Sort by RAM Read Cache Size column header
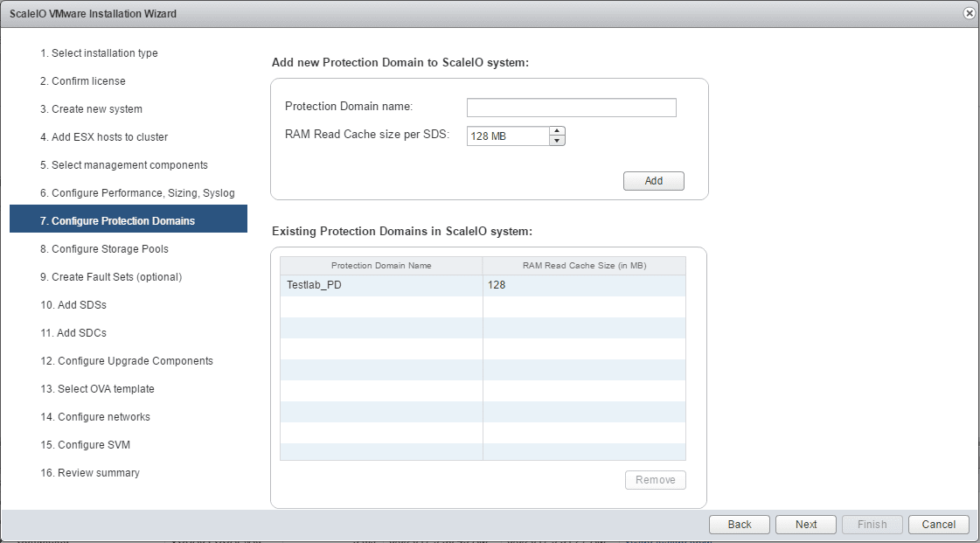 point(584,266)
